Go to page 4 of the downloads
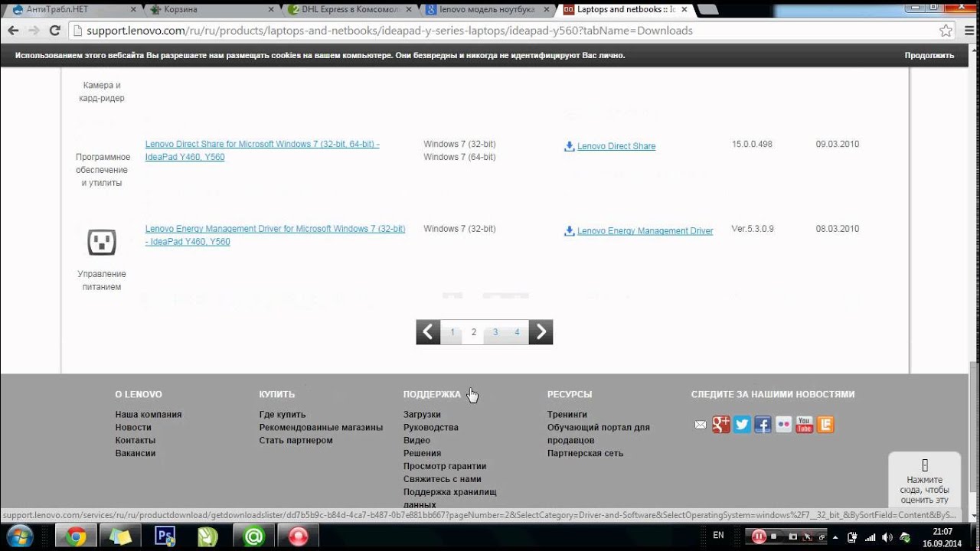This screenshot has height=551, width=980. [x=517, y=332]
